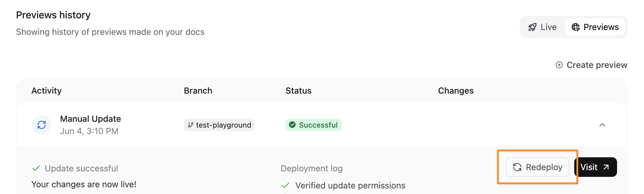Click the test-playground branch badge
The width and height of the screenshot is (644, 194).
click(219, 125)
